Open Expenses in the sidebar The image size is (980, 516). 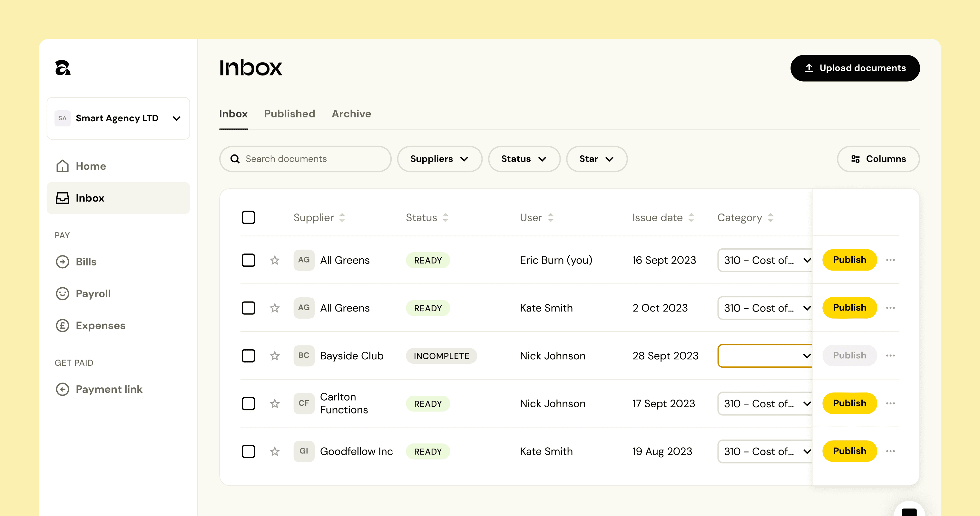click(x=100, y=325)
